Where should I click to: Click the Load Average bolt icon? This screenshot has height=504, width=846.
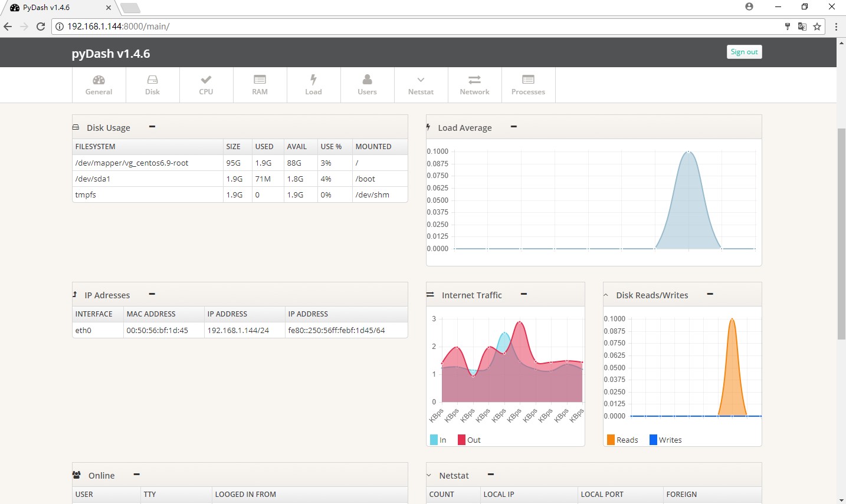point(428,127)
